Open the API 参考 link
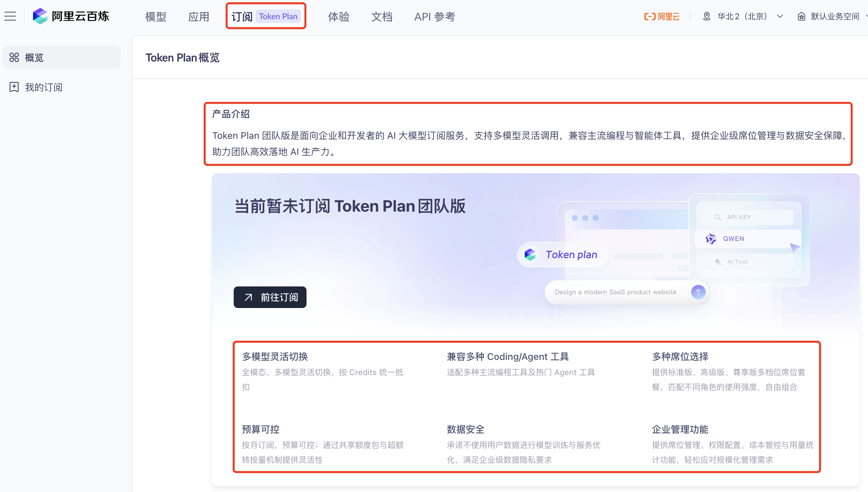This screenshot has width=868, height=492. tap(434, 16)
